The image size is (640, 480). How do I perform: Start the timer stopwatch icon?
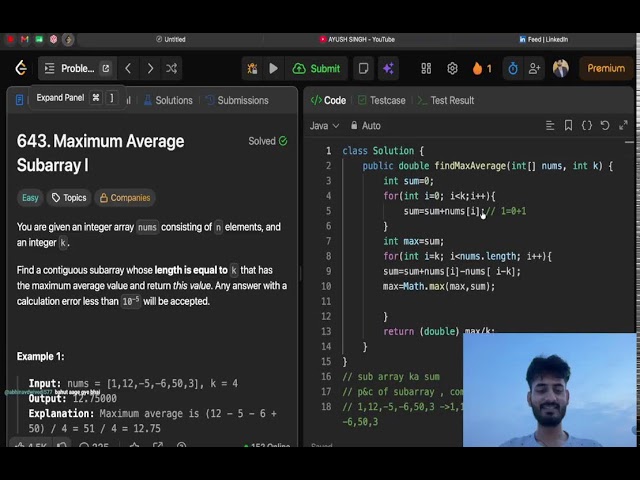tap(513, 68)
